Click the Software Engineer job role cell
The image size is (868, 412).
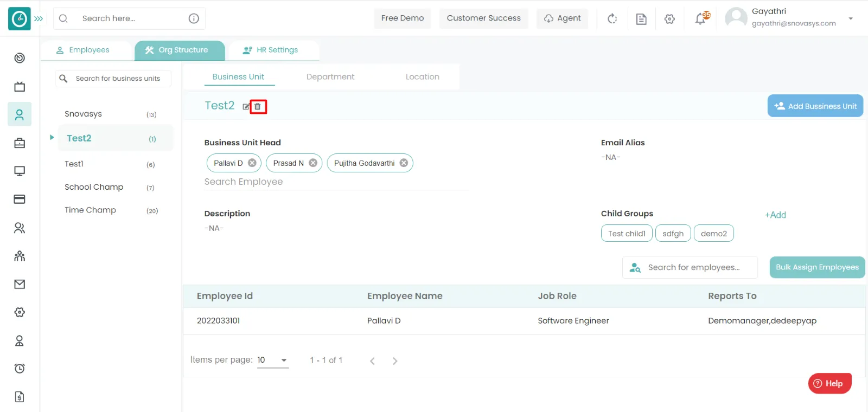pos(573,321)
